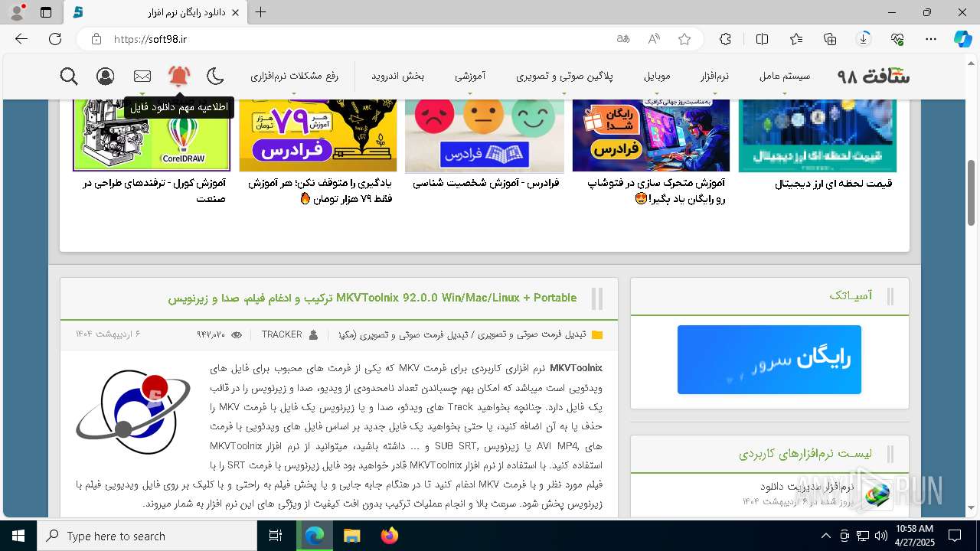Open نرم افزار مدیریت دانلود list item
The width and height of the screenshot is (980, 551).
click(x=807, y=487)
